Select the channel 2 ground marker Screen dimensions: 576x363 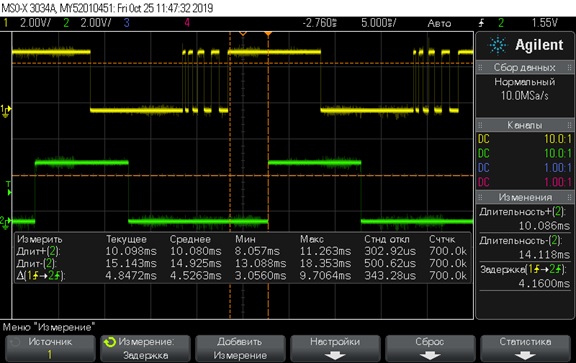[x=6, y=223]
